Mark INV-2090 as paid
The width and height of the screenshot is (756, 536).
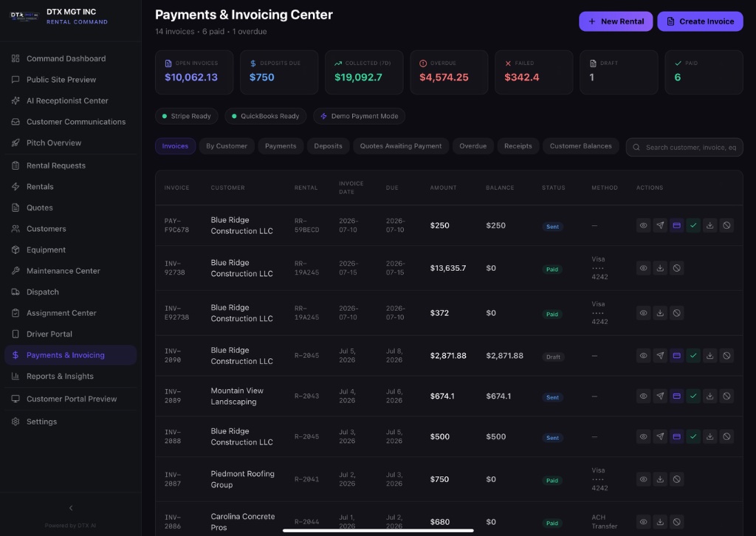(x=693, y=356)
